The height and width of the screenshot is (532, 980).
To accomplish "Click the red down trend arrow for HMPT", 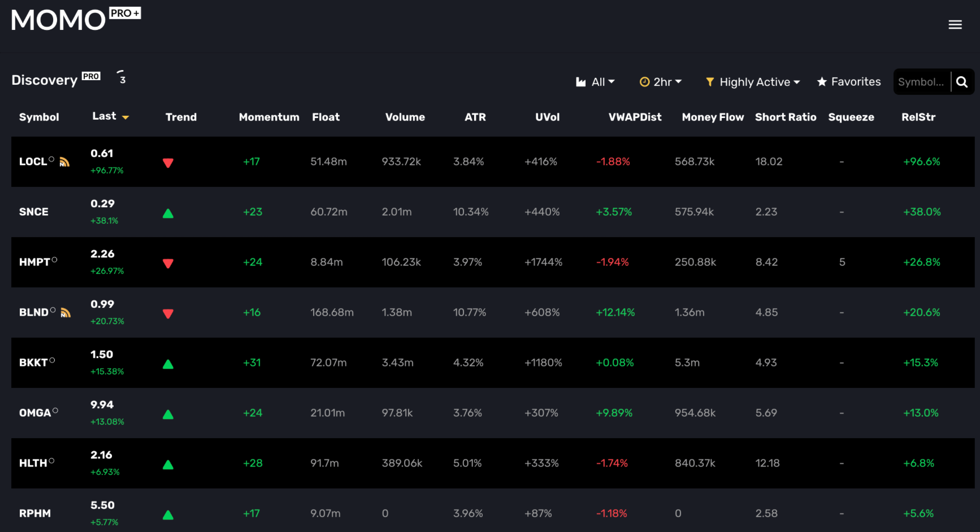I will point(168,264).
